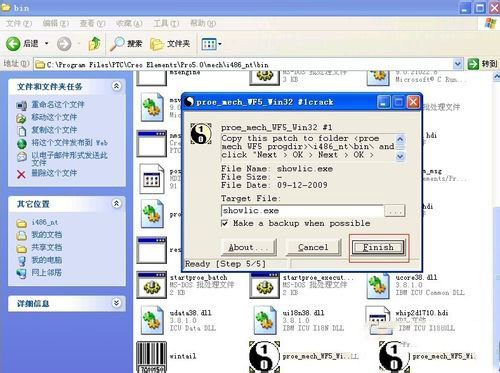The height and width of the screenshot is (373, 500).
Task: Click the rename-file task icon
Action: click(x=21, y=105)
